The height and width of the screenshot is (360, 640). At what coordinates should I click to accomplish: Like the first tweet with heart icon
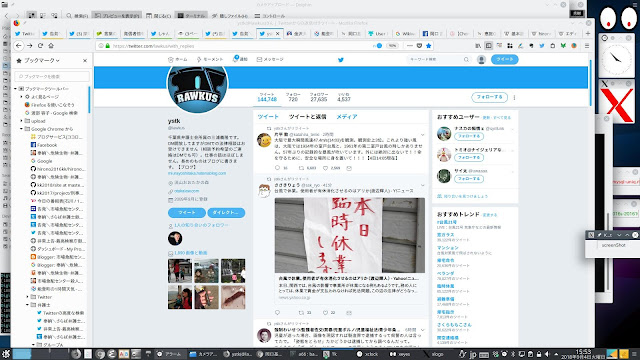click(325, 168)
